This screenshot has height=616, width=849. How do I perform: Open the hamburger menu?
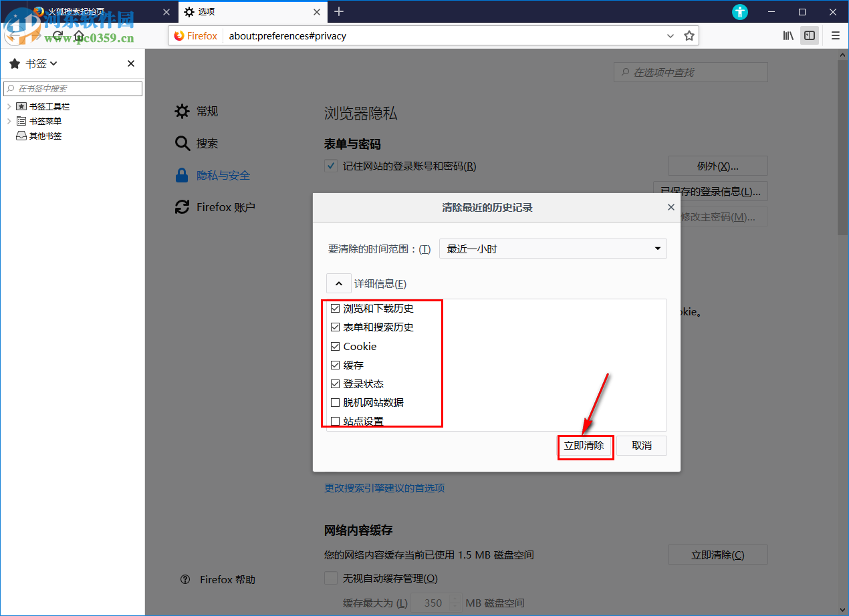pyautogui.click(x=835, y=35)
